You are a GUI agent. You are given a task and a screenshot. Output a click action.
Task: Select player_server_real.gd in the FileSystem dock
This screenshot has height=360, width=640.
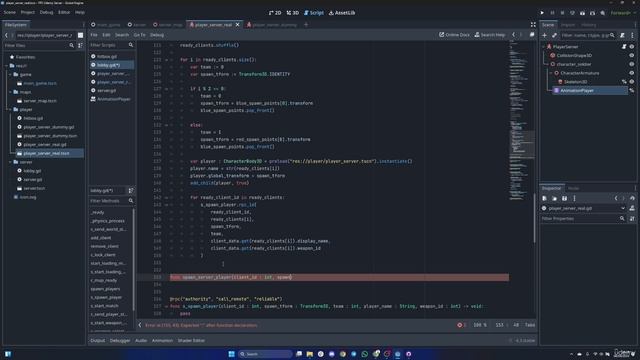pyautogui.click(x=44, y=144)
